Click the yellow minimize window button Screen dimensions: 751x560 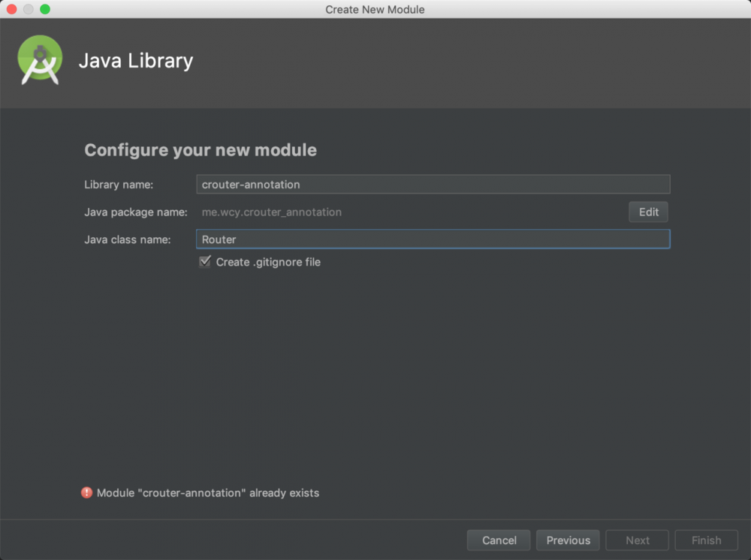click(29, 9)
